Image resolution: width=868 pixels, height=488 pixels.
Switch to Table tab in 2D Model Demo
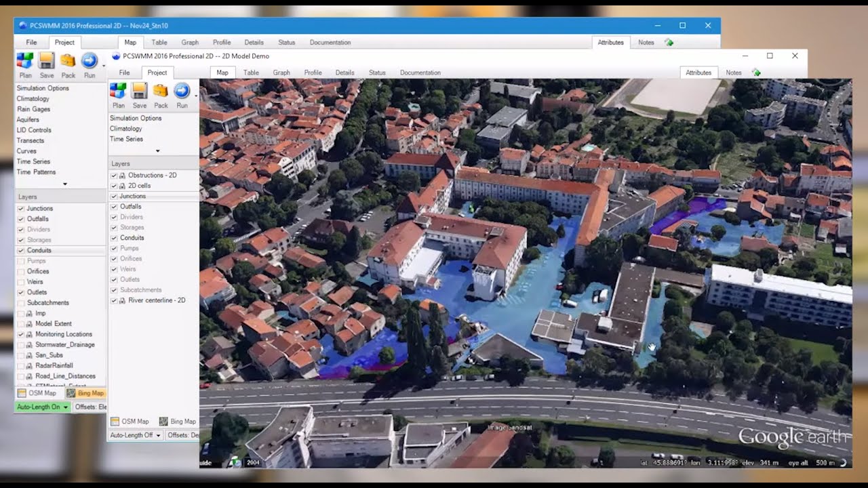(x=251, y=73)
